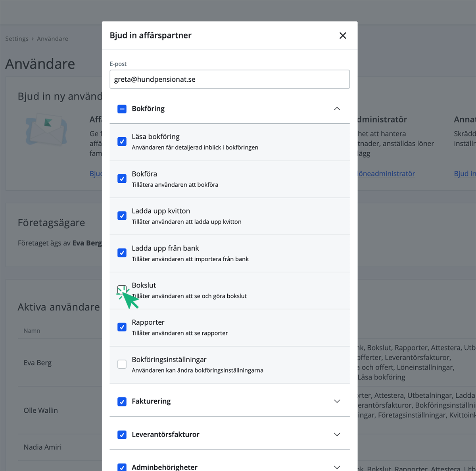Open the Användare breadcrumb link
The image size is (476, 471).
[x=52, y=39]
